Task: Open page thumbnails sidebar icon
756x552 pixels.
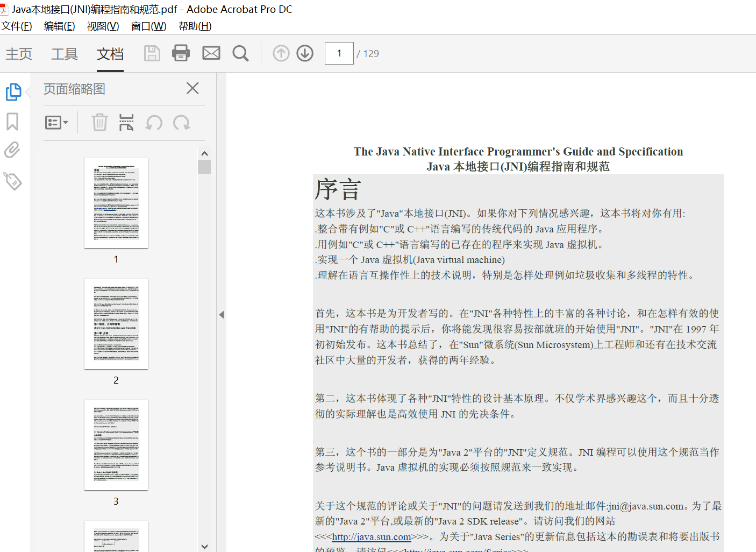Action: click(x=13, y=92)
